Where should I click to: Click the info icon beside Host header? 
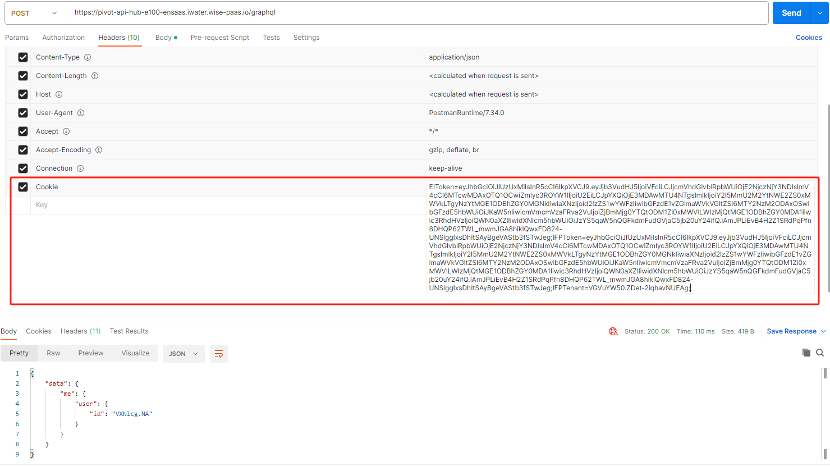click(60, 94)
